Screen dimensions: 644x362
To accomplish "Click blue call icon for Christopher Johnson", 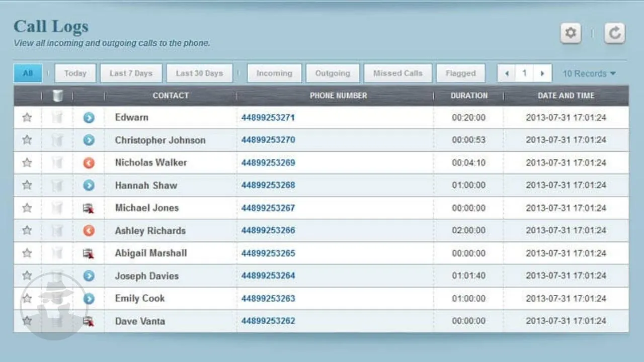I will point(89,140).
